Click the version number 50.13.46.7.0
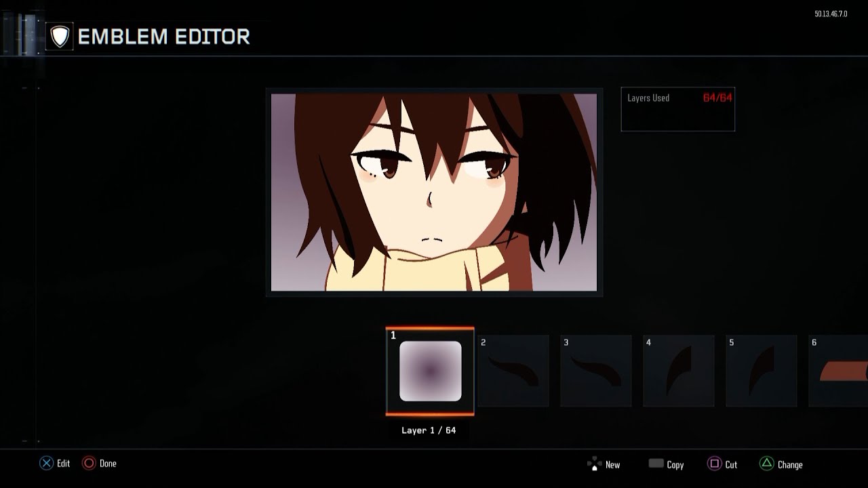The image size is (868, 488). pyautogui.click(x=831, y=14)
